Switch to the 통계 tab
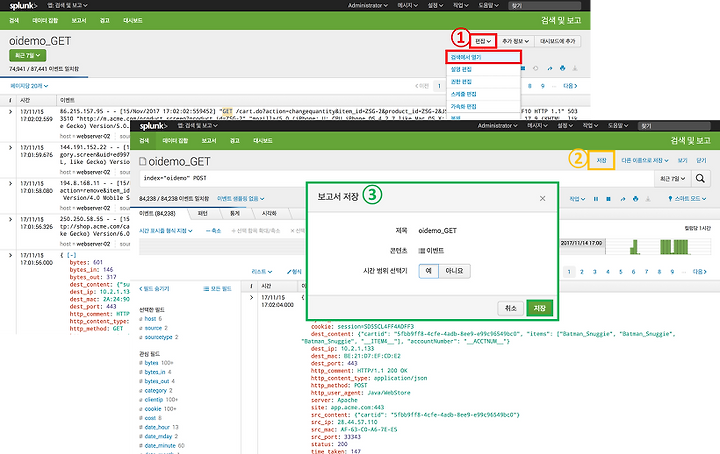The height and width of the screenshot is (454, 720). (235, 213)
